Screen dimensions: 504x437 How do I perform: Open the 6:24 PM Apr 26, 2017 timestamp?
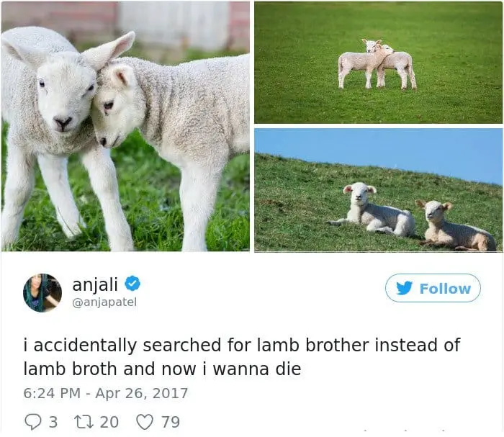click(105, 394)
